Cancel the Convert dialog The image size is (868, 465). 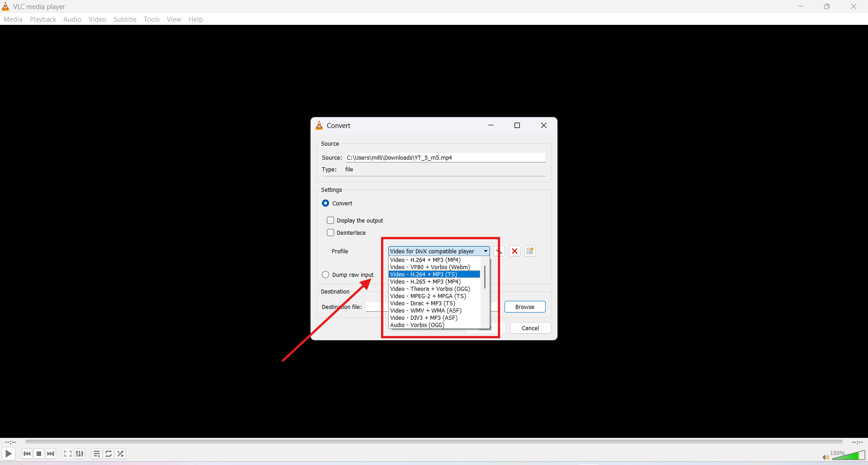[530, 327]
